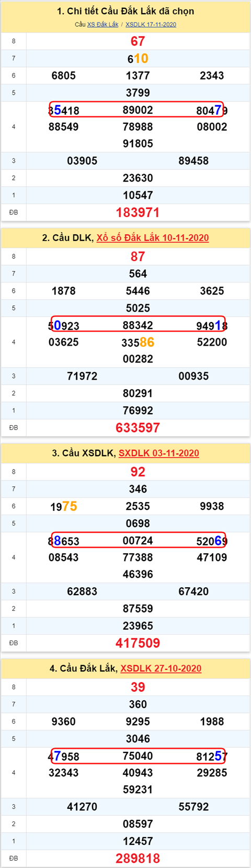Click the number 47109
Screen dimensions: 251x868
pyautogui.click(x=212, y=558)
